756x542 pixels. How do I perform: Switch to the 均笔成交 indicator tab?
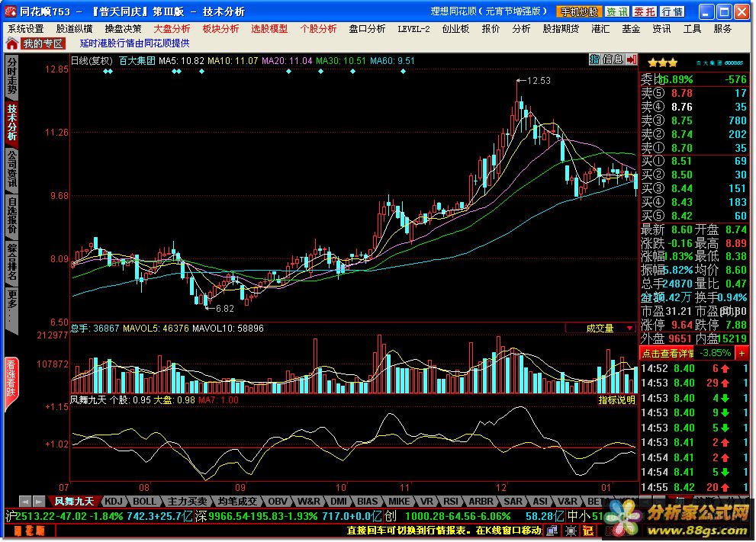click(236, 502)
